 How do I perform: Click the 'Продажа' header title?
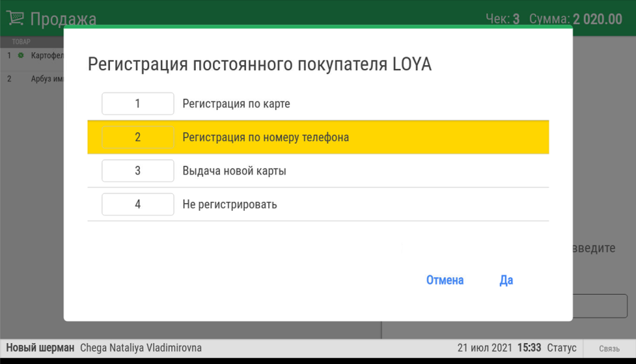63,19
